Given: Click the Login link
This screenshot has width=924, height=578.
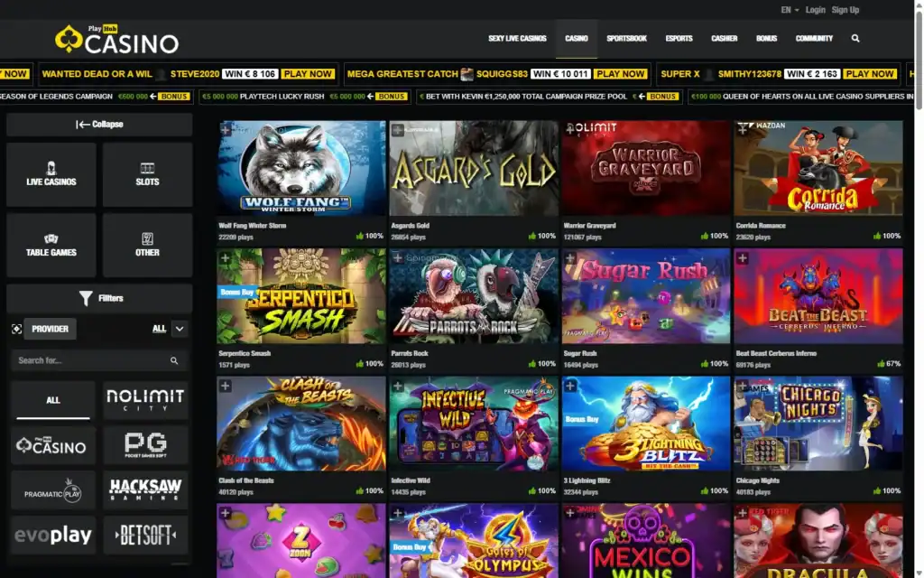Looking at the screenshot, I should [x=816, y=10].
